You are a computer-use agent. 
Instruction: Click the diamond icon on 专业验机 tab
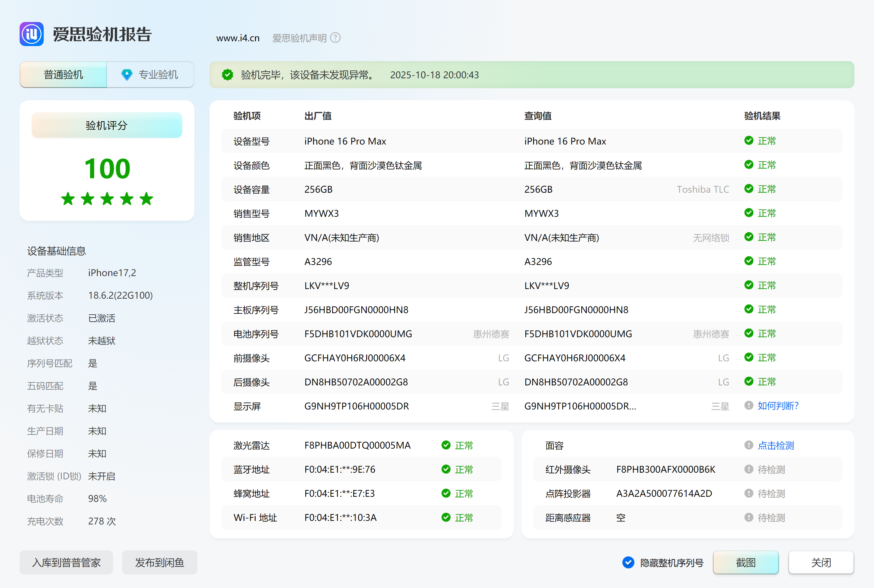point(127,75)
